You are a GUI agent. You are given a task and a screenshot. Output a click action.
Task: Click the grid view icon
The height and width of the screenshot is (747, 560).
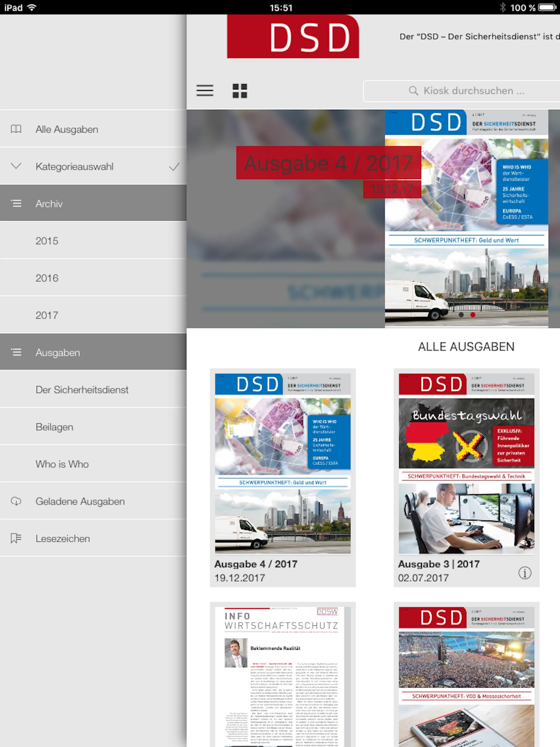pos(239,91)
